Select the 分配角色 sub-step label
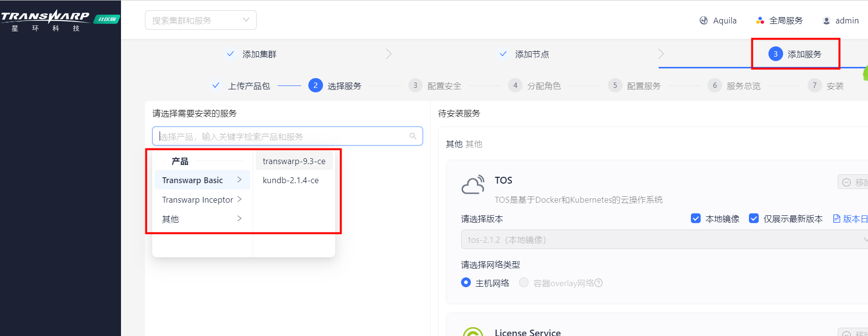This screenshot has height=336, width=868. coord(544,86)
